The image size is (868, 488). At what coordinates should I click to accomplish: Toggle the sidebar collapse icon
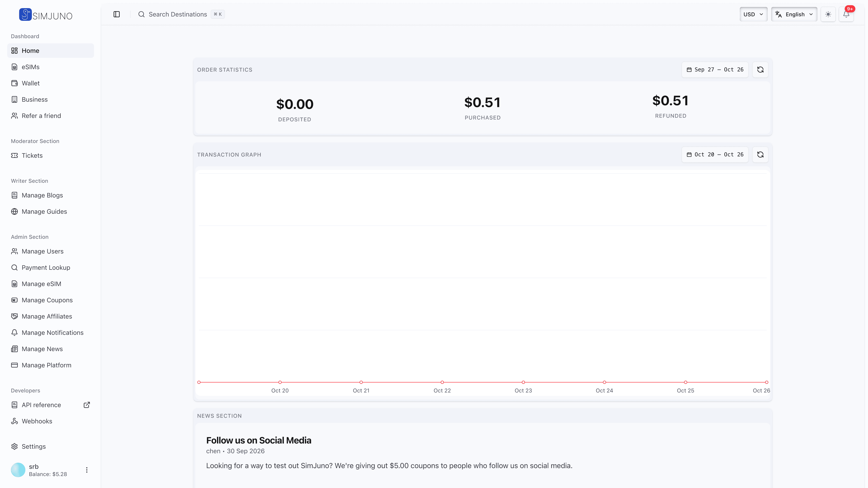coord(117,14)
